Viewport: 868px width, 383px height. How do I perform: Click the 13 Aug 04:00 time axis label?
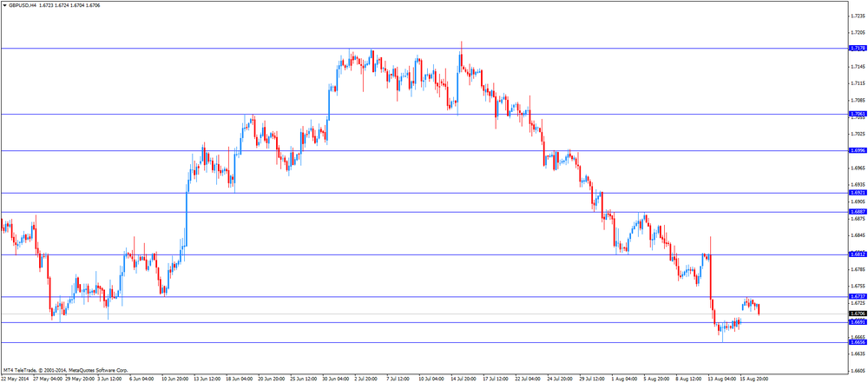720,380
